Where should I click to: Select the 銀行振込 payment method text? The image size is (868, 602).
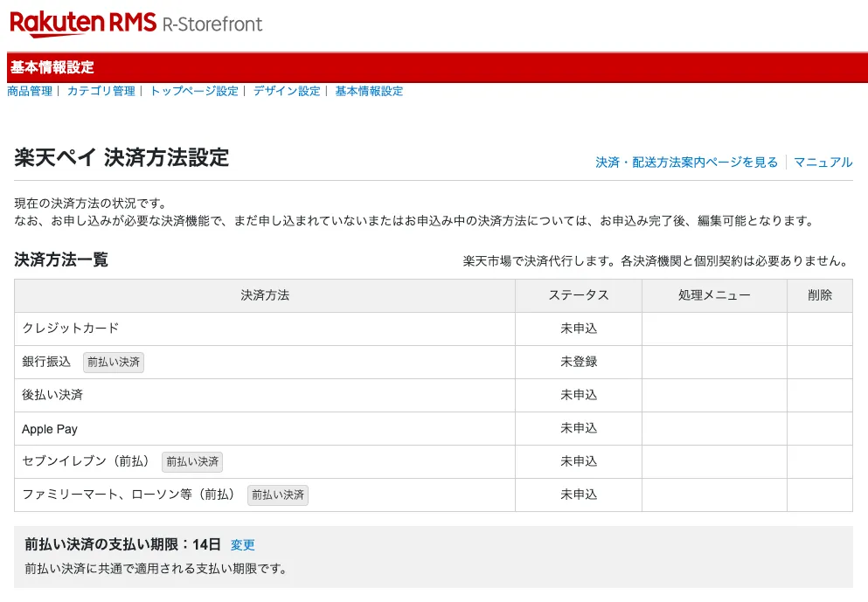46,362
